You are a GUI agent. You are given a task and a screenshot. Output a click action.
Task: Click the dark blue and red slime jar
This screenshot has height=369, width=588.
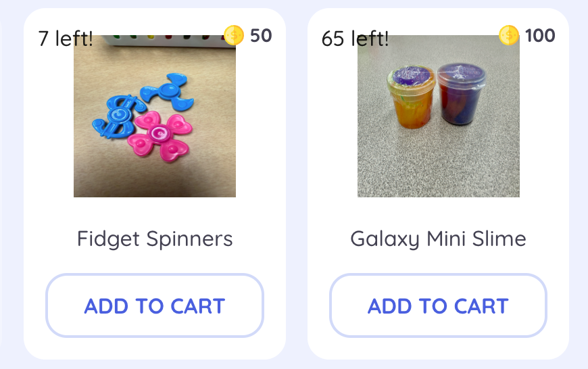(x=461, y=98)
